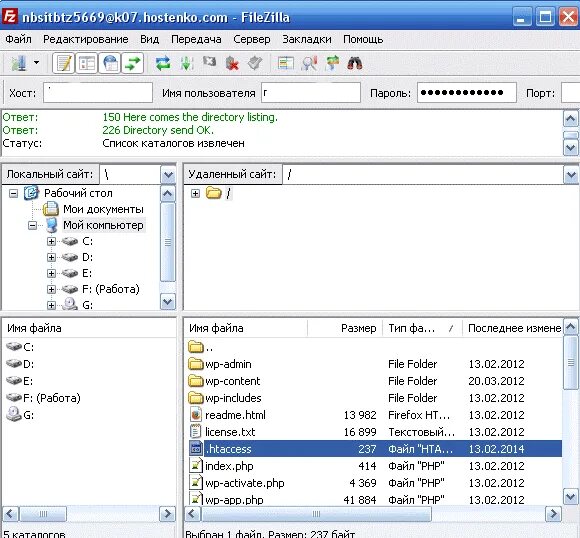Open the Site Manager toolbar icon
This screenshot has width=580, height=538.
18,63
